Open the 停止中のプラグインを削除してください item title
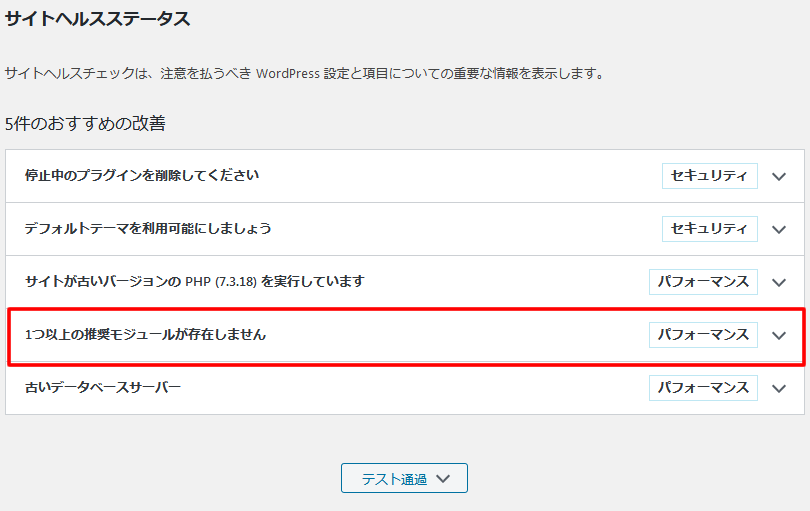Image resolution: width=810 pixels, height=511 pixels. (x=142, y=176)
